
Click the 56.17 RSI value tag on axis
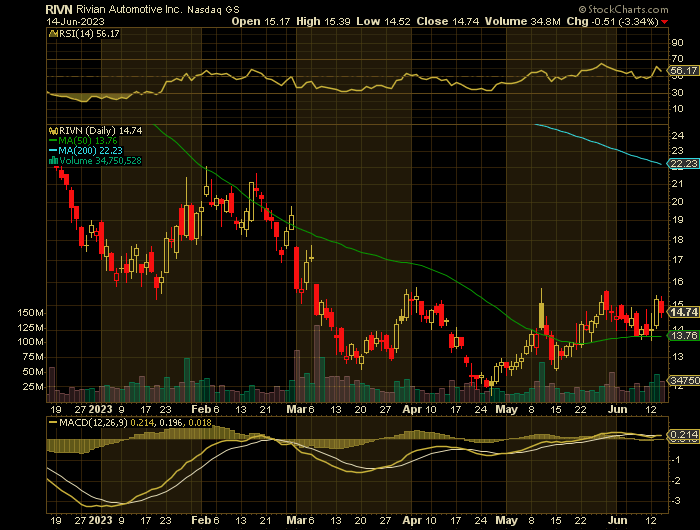pos(683,71)
